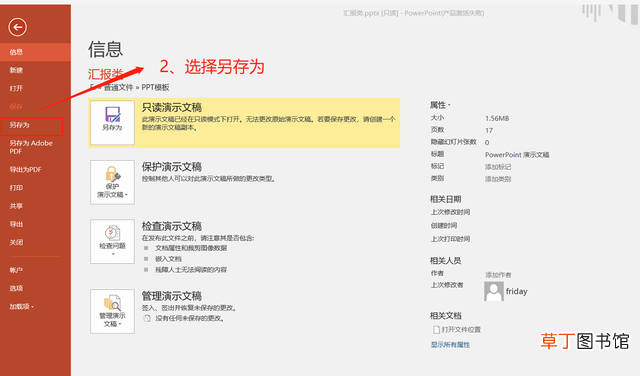Click the 只读演示文稿 heading
The image size is (640, 376).
click(172, 107)
